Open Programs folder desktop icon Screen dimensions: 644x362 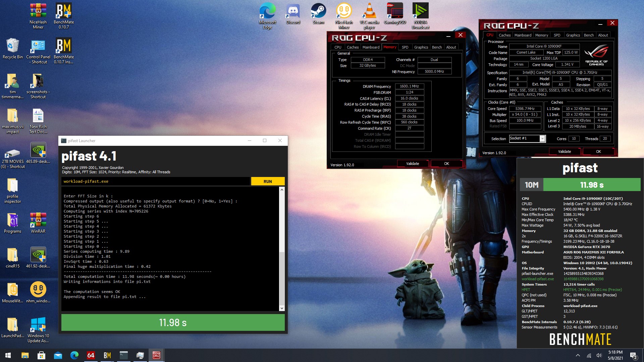tap(13, 223)
